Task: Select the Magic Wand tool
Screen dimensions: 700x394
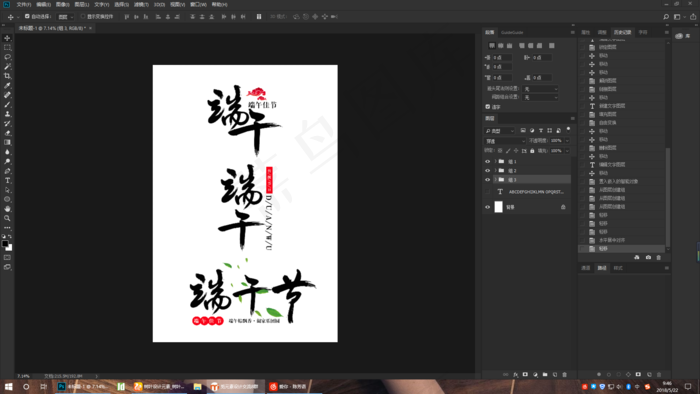Action: [x=7, y=66]
